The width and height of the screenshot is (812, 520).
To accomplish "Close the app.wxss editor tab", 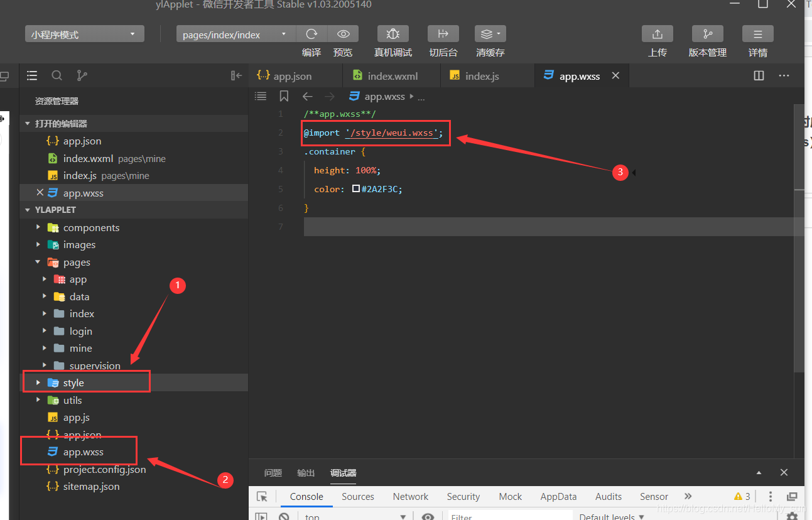I will click(x=615, y=75).
